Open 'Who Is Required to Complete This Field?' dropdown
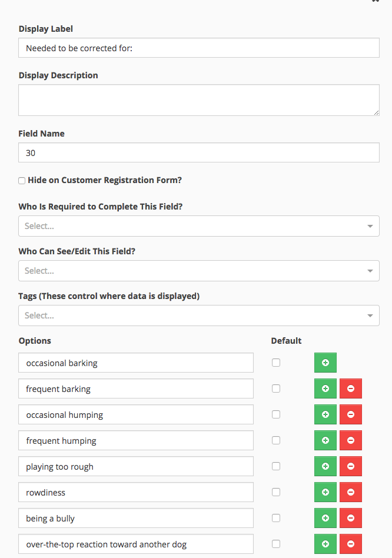The height and width of the screenshot is (558, 392). pos(199,226)
